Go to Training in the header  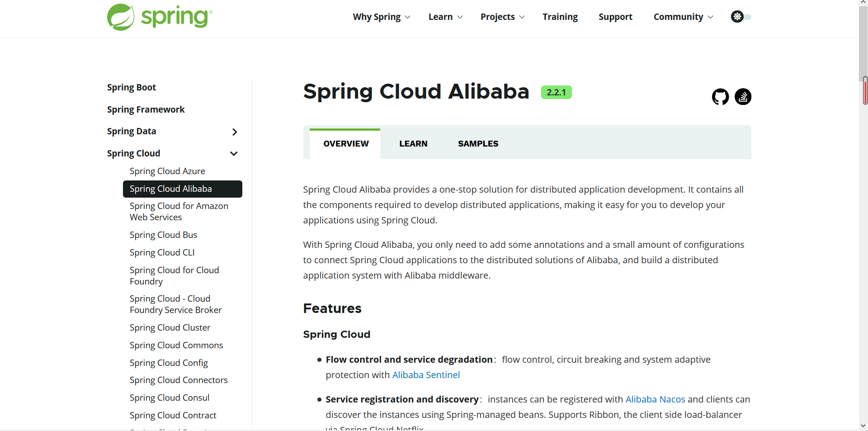click(560, 17)
